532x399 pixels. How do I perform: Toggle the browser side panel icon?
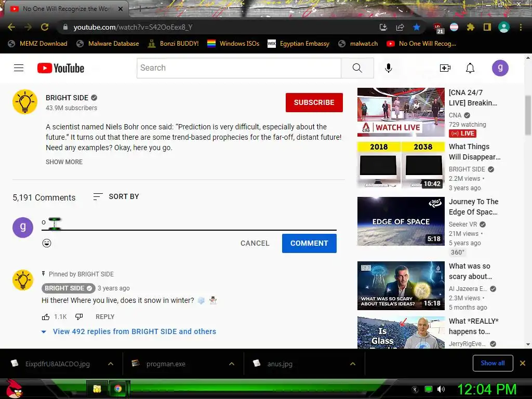tap(487, 27)
